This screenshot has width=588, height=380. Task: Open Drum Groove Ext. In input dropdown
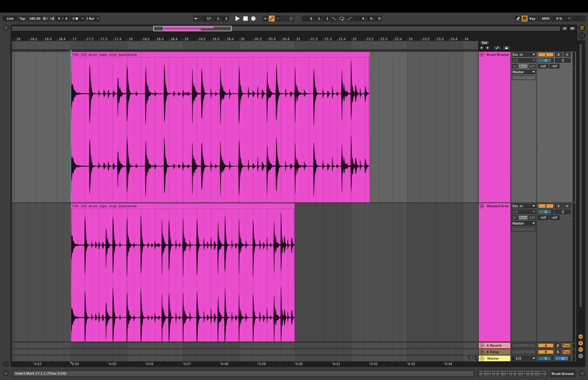point(523,55)
